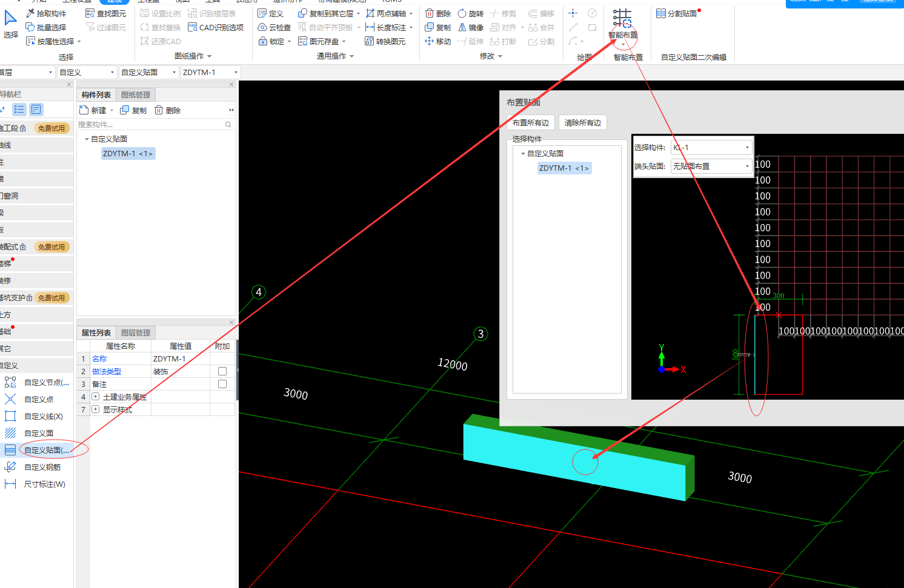Image resolution: width=904 pixels, height=588 pixels.
Task: Click the 镜像 mirror tool
Action: (x=471, y=27)
